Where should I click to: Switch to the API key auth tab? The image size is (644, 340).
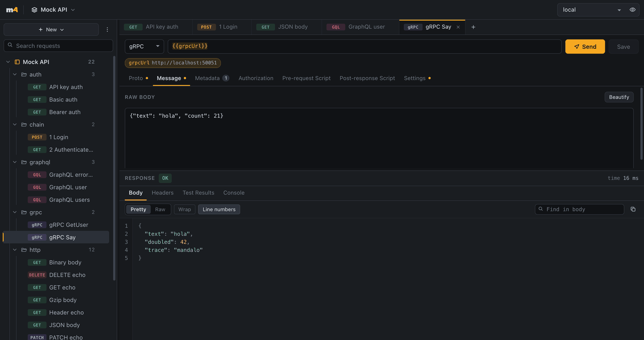point(155,27)
